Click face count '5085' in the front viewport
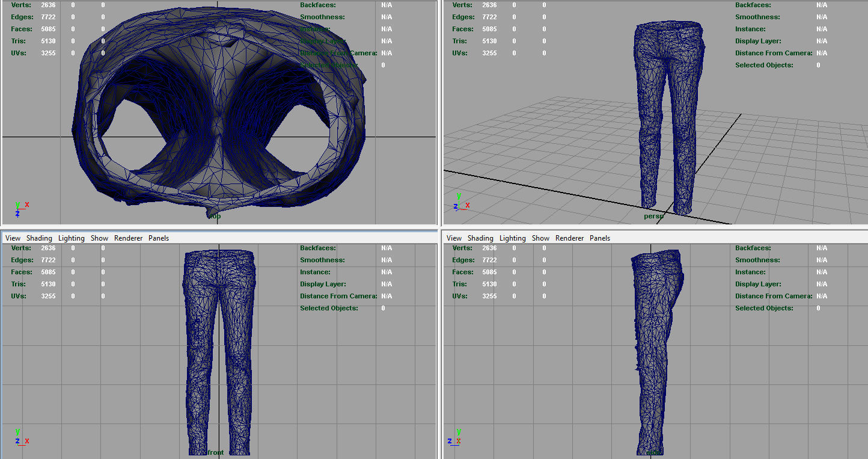The width and height of the screenshot is (868, 459). pos(48,272)
